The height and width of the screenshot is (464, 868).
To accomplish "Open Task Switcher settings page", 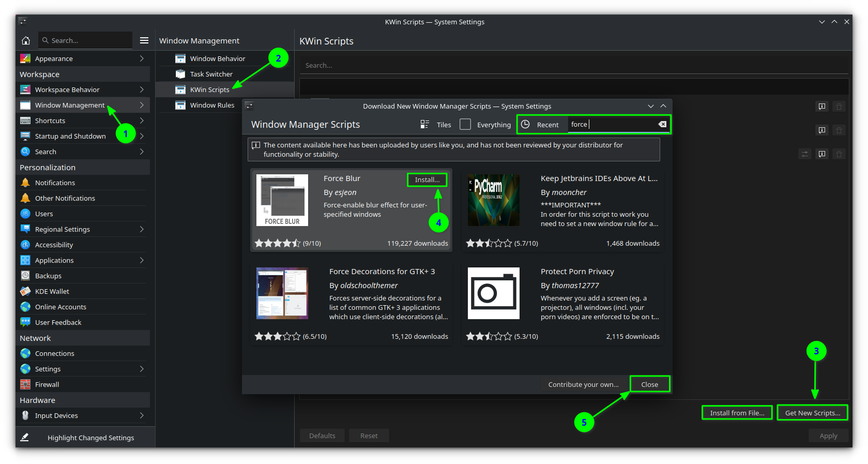I will 225,74.
